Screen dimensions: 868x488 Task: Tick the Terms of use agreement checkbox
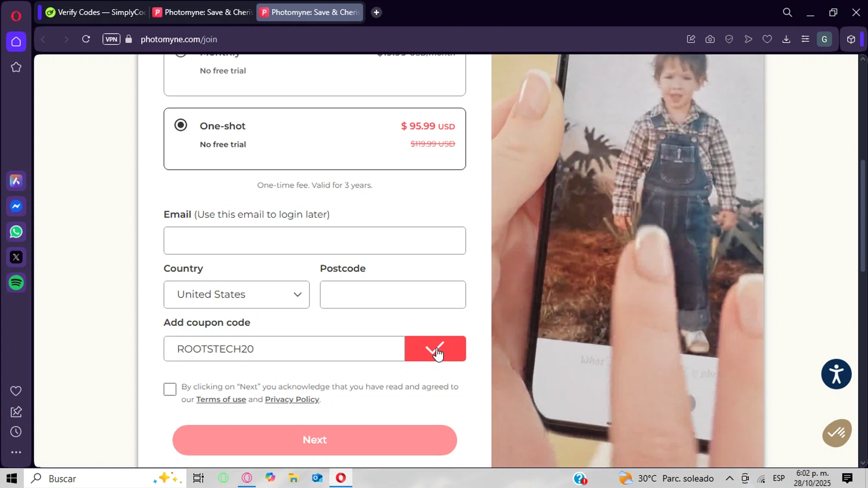[x=170, y=389]
